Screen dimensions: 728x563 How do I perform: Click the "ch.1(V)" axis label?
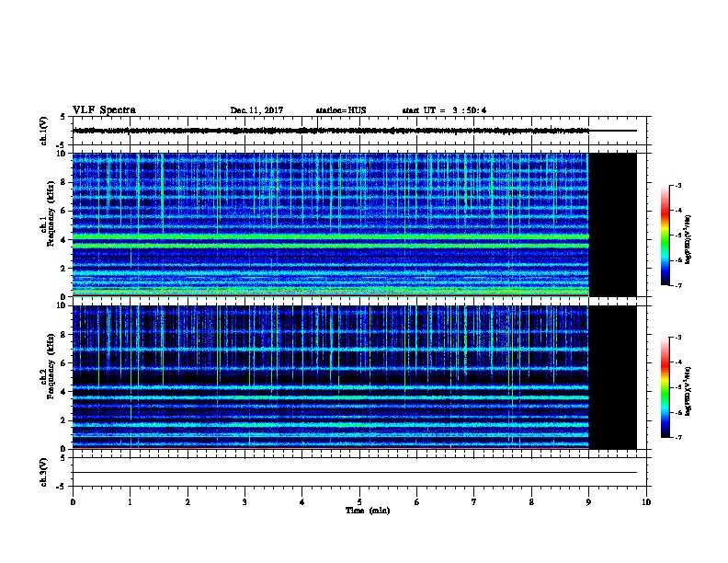(44, 131)
